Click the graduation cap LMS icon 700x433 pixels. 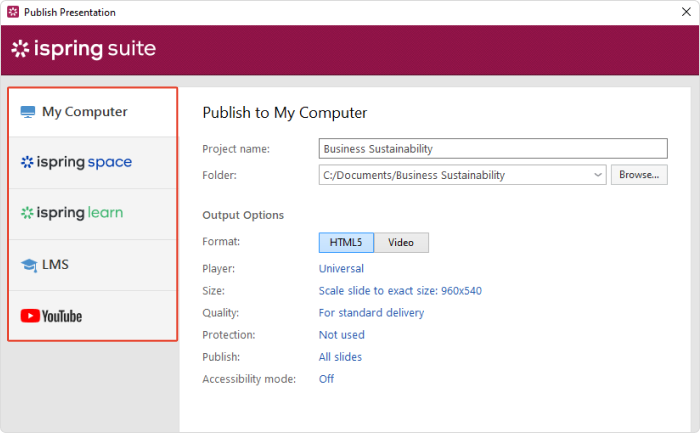29,265
